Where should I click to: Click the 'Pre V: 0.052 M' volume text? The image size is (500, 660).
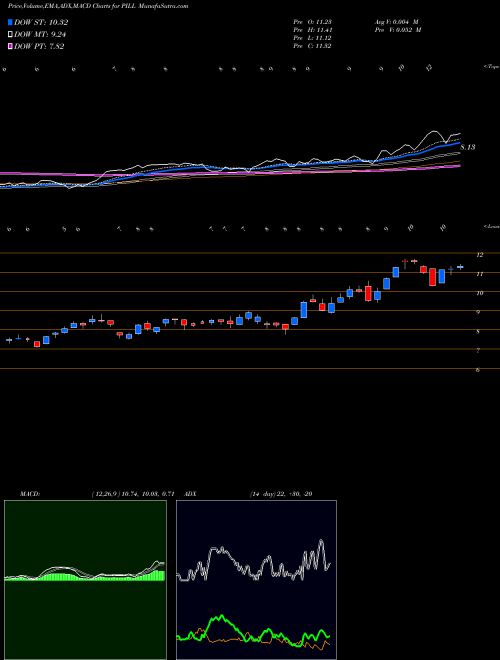point(398,30)
